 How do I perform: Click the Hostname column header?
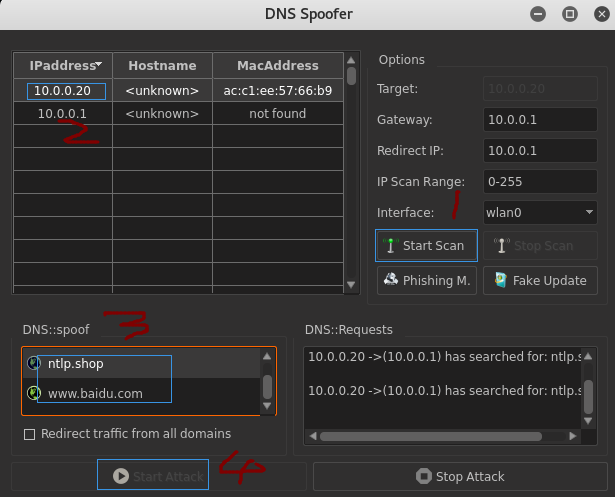coord(161,65)
